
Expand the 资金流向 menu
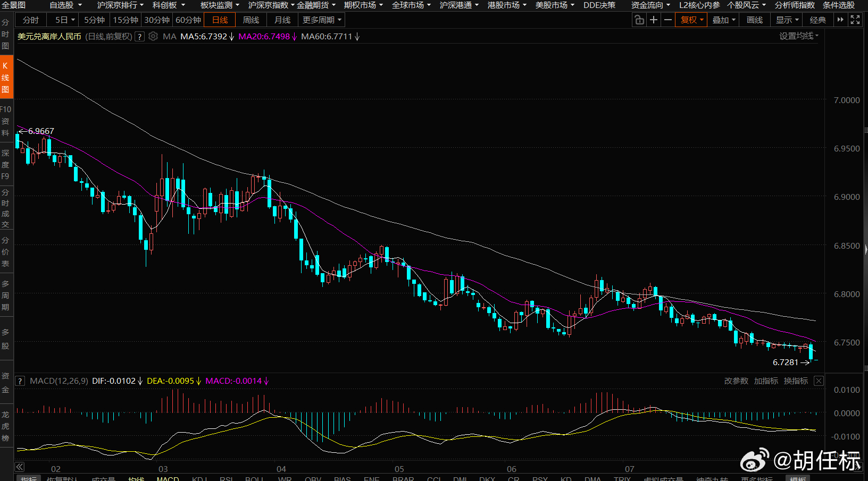[650, 5]
